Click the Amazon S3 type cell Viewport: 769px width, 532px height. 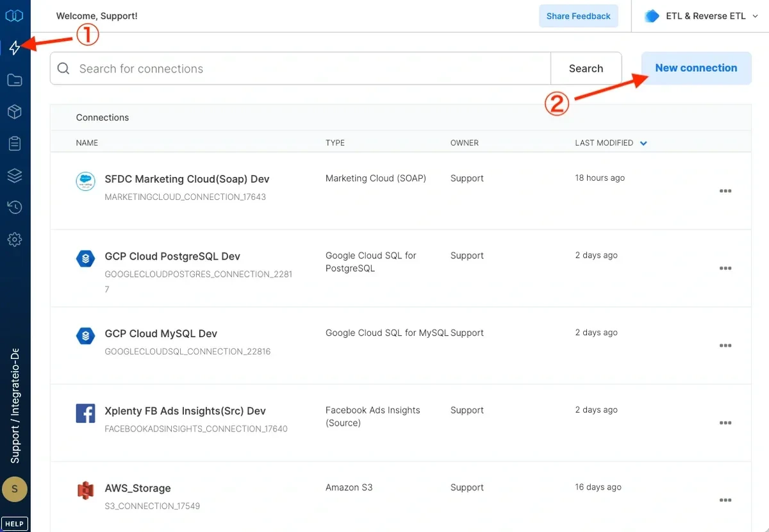[349, 487]
